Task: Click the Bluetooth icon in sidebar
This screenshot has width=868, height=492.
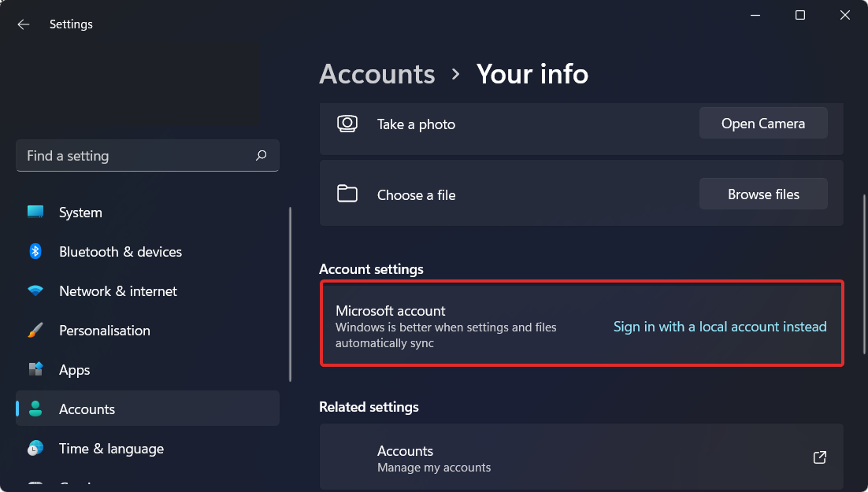Action: coord(35,251)
